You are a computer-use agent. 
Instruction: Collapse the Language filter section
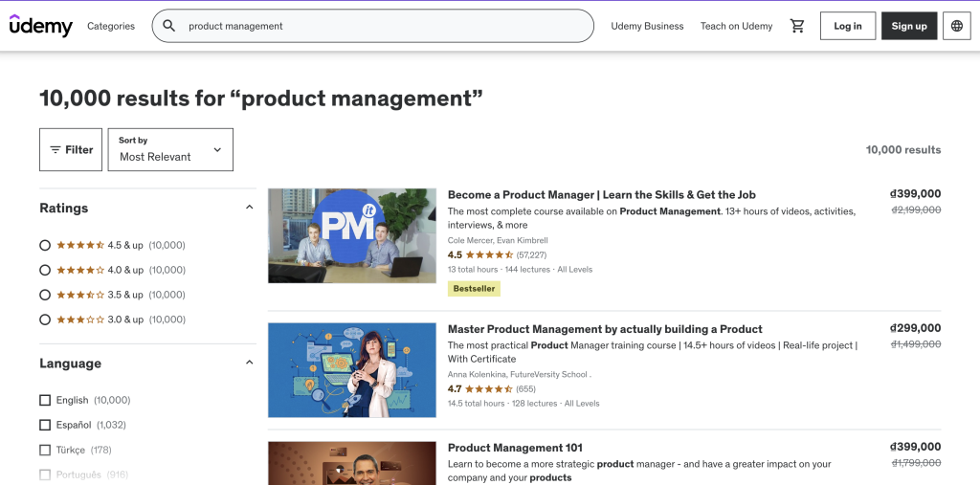click(250, 363)
